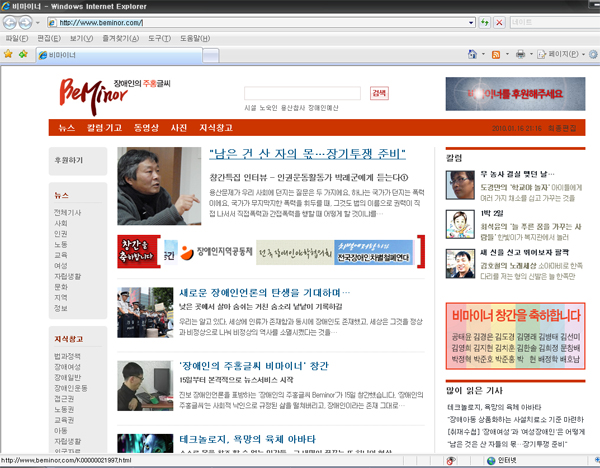
Task: Open article '장애인의 주홍글씨 비마이너' 창간
Action: [x=254, y=366]
